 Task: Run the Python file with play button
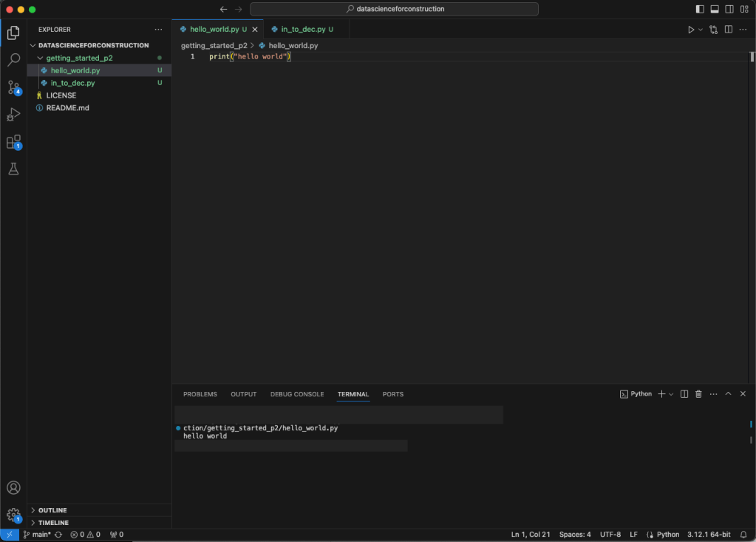[691, 30]
